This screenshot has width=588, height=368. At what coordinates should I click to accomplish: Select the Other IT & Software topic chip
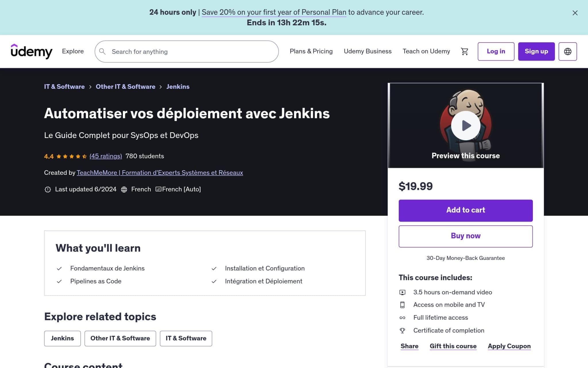[x=120, y=338]
